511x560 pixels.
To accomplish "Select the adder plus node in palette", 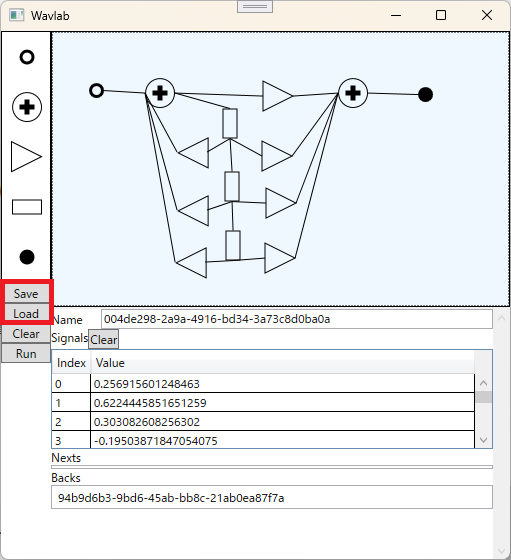I will pyautogui.click(x=27, y=107).
